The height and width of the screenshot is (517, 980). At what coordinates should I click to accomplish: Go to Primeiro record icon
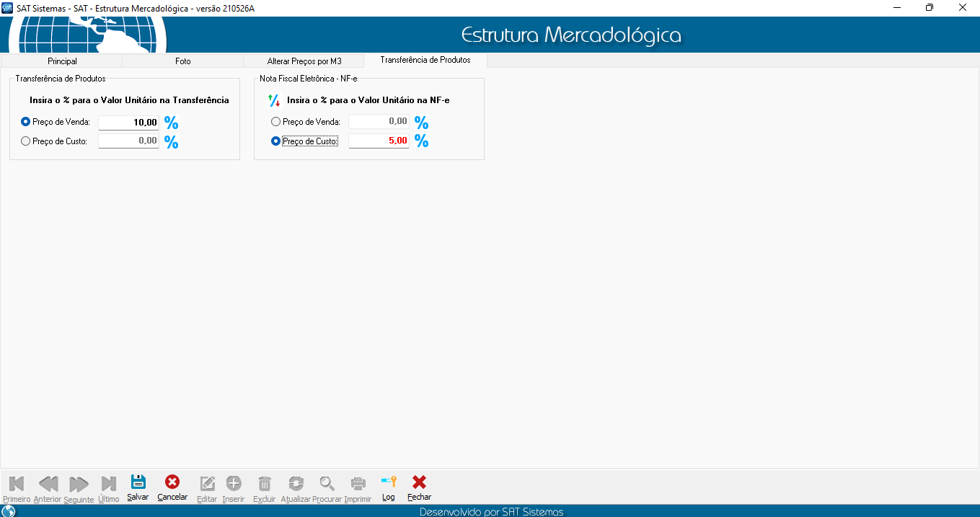[x=17, y=483]
